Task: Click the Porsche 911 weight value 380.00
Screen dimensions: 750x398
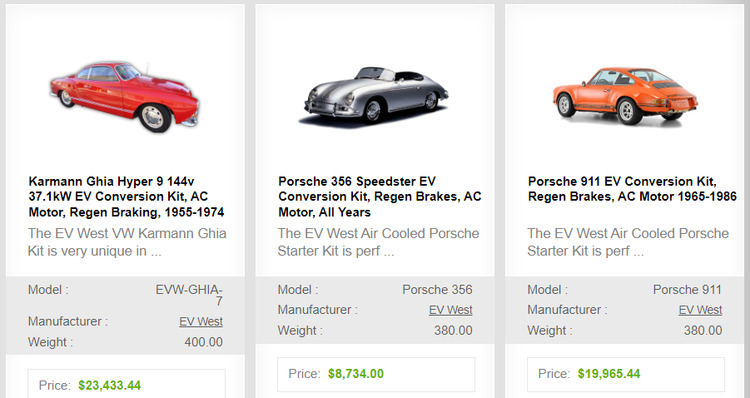Action: click(x=703, y=331)
